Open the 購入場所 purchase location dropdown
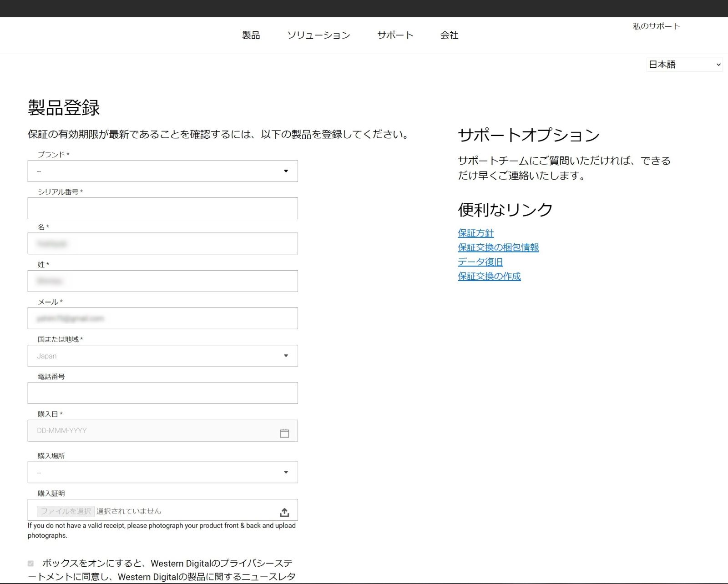Image resolution: width=728 pixels, height=584 pixels. [162, 472]
